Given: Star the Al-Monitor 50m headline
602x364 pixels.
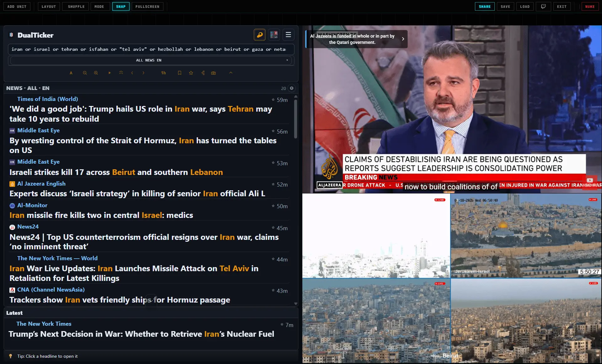Looking at the screenshot, I should click(x=273, y=206).
